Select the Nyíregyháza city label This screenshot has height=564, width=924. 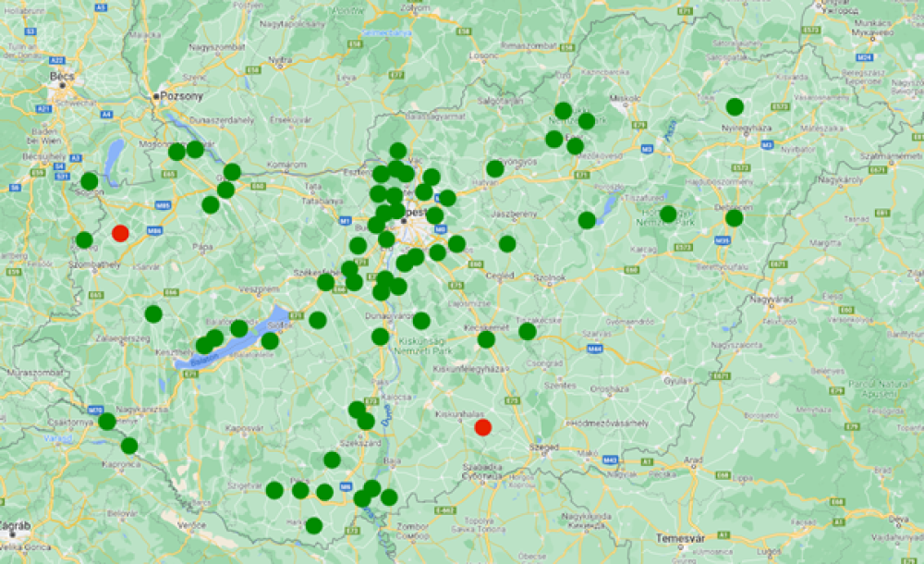746,128
